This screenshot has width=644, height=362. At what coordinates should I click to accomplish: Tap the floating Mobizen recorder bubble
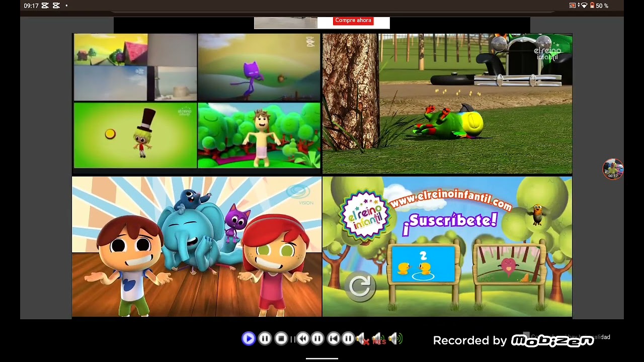point(613,169)
